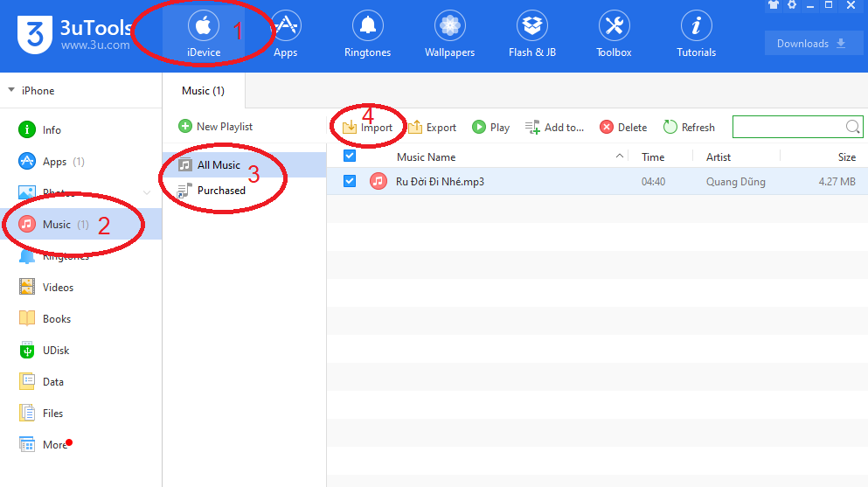This screenshot has width=868, height=487.
Task: Sort by Time column
Action: pos(653,157)
